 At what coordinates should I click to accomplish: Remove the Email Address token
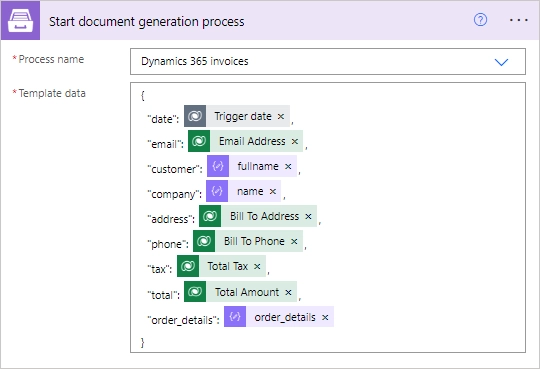pyautogui.click(x=295, y=141)
